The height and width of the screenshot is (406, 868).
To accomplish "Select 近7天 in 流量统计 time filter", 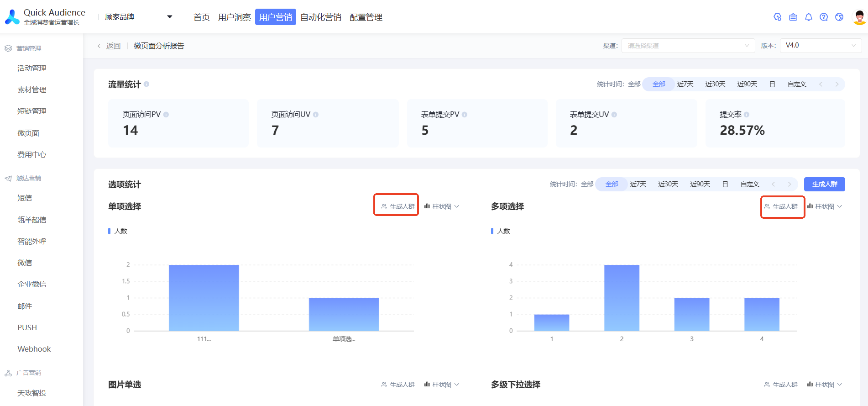I will click(x=685, y=84).
